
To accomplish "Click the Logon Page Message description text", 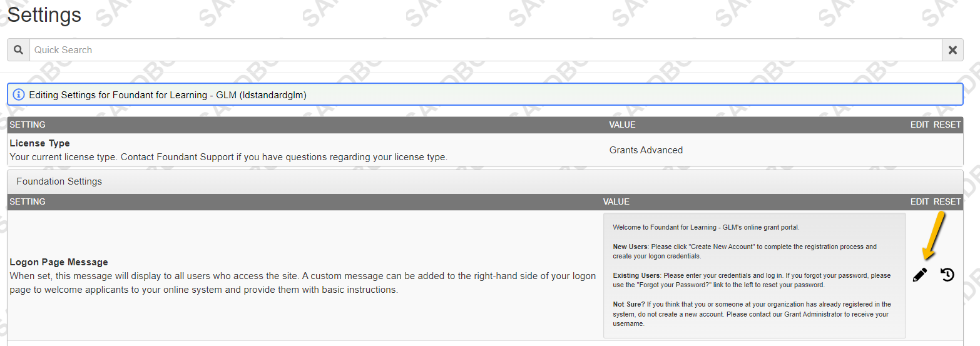I will 303,283.
